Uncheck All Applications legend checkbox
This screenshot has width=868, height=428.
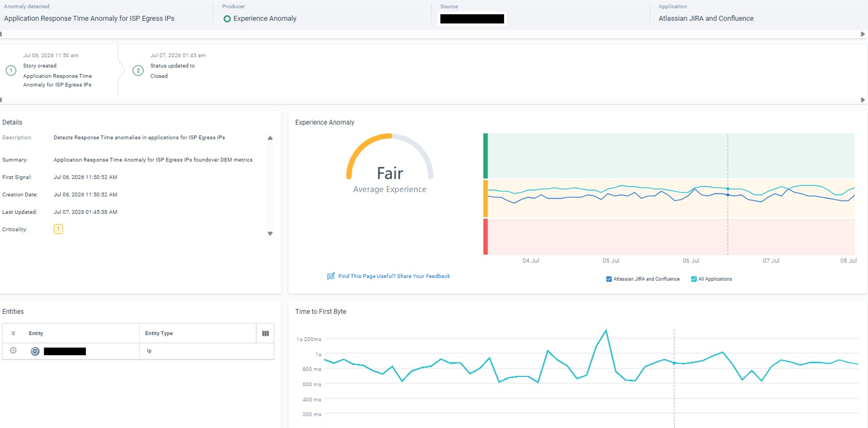tap(694, 279)
